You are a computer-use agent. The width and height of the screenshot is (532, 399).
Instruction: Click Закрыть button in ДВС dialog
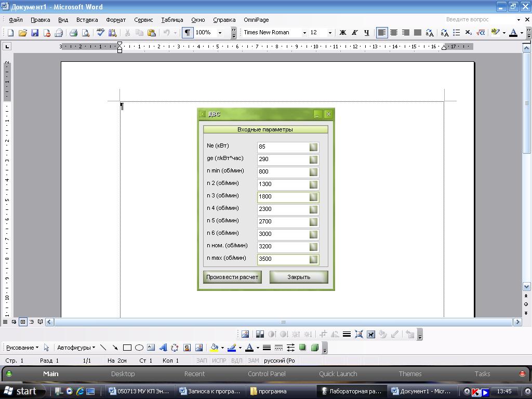pos(299,277)
